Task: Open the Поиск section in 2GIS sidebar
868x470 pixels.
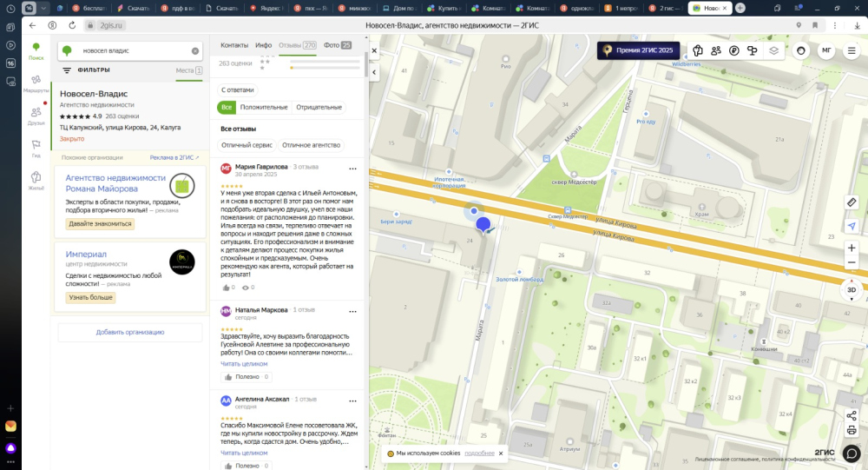Action: tap(36, 51)
